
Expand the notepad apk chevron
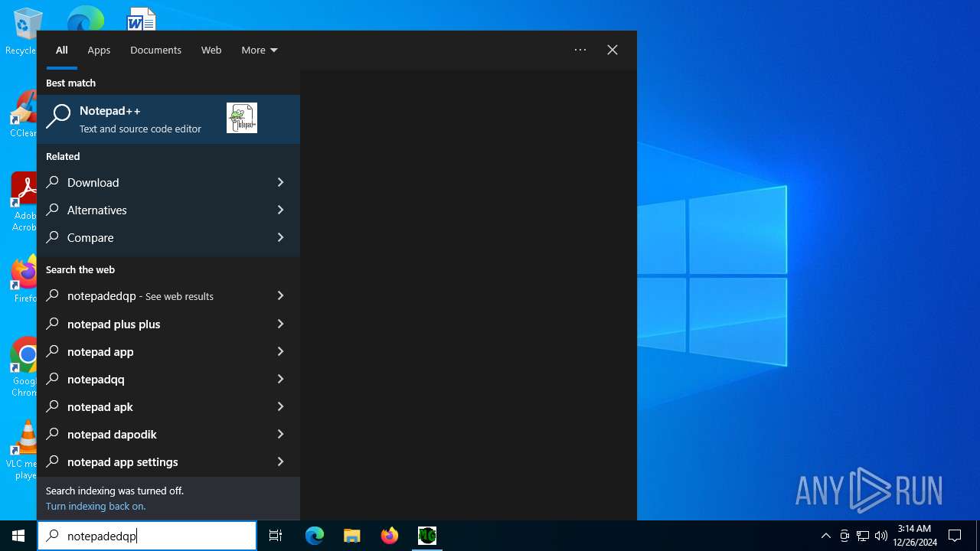tap(280, 406)
